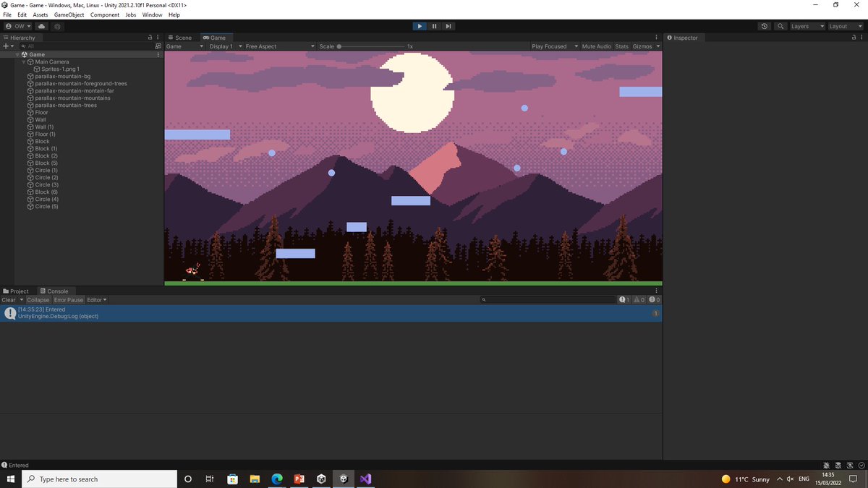This screenshot has width=868, height=488.
Task: Open the Component menu
Action: coord(105,14)
